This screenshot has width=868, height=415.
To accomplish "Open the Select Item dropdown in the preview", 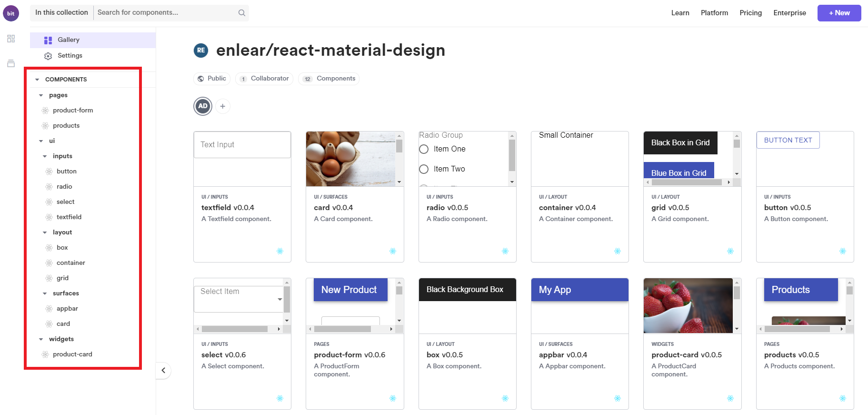I will point(239,299).
